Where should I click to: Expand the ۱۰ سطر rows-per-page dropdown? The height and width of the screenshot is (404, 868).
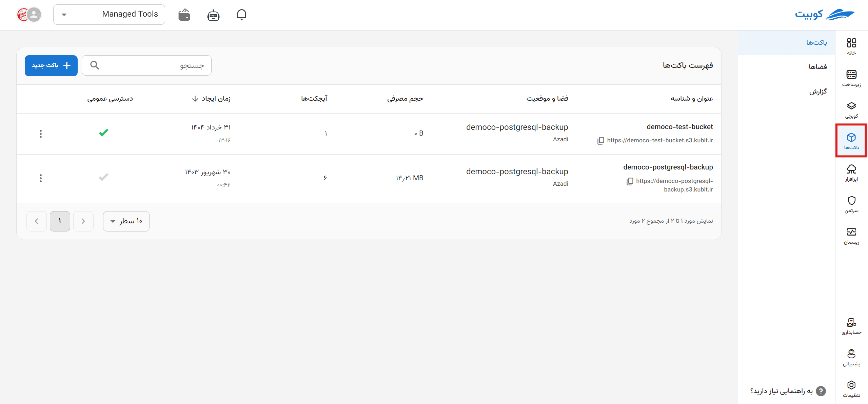126,221
